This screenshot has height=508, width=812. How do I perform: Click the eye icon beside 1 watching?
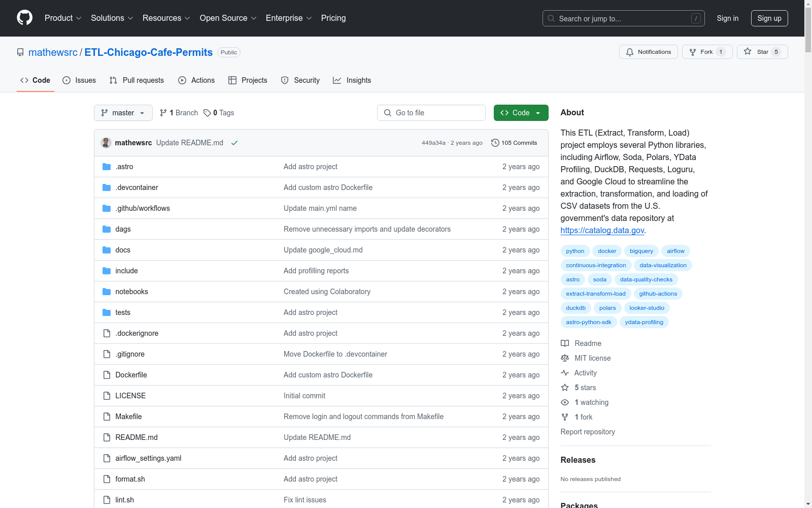(x=565, y=402)
